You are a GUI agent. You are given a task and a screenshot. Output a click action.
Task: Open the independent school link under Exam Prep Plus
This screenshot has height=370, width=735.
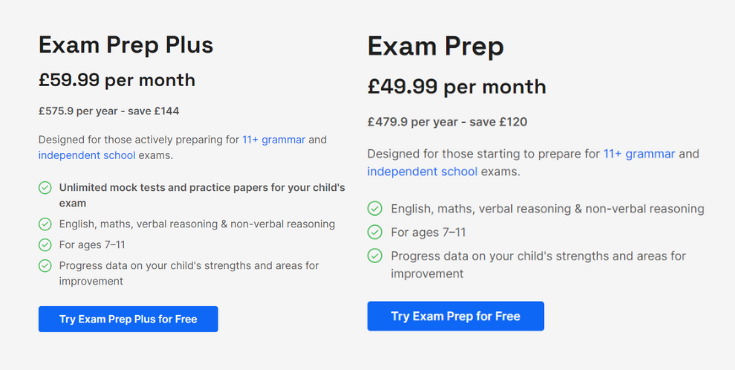[87, 155]
